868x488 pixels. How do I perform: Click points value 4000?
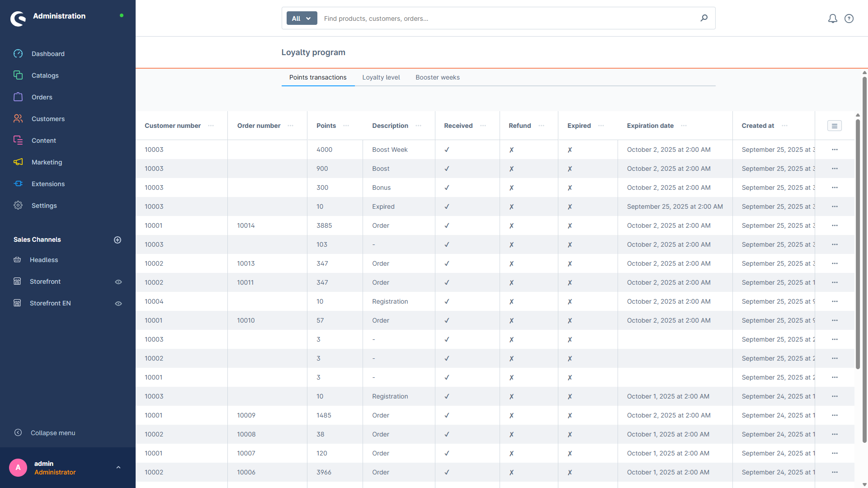(x=324, y=150)
